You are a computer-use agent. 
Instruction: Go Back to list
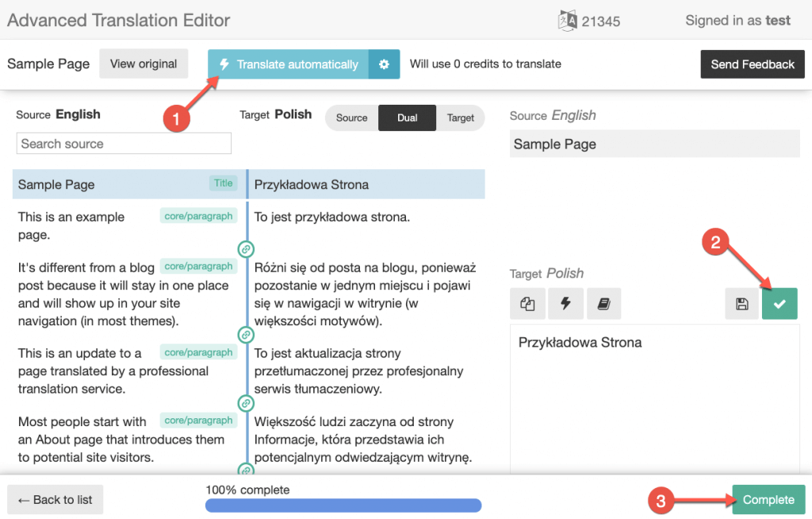click(54, 499)
